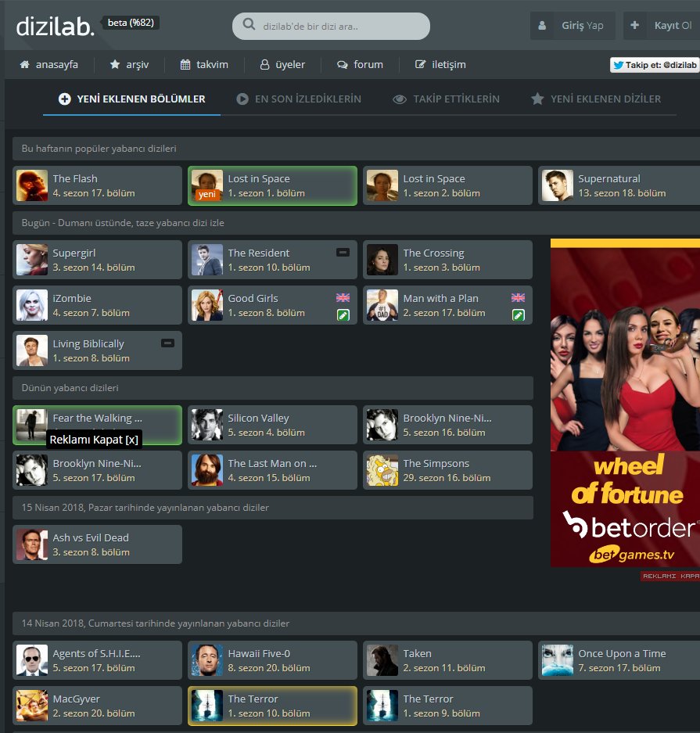The height and width of the screenshot is (733, 700).
Task: Switch to Yeni Eklenen Diziler tab
Action: 596,99
